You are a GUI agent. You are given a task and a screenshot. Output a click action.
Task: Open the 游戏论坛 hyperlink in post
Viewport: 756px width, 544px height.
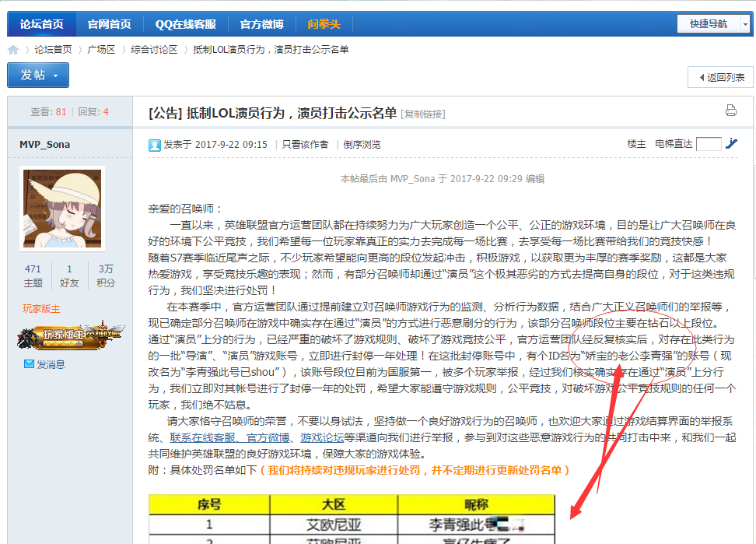(322, 437)
